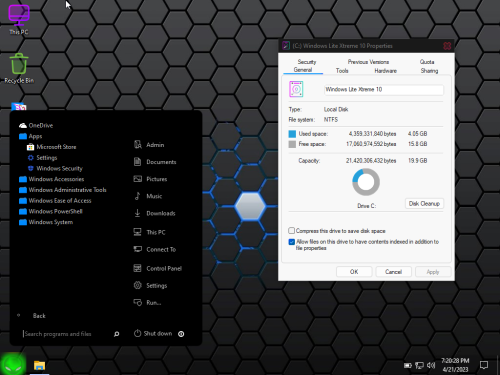Open the Recycle Bin desktop icon
500x375 pixels.
tap(19, 68)
